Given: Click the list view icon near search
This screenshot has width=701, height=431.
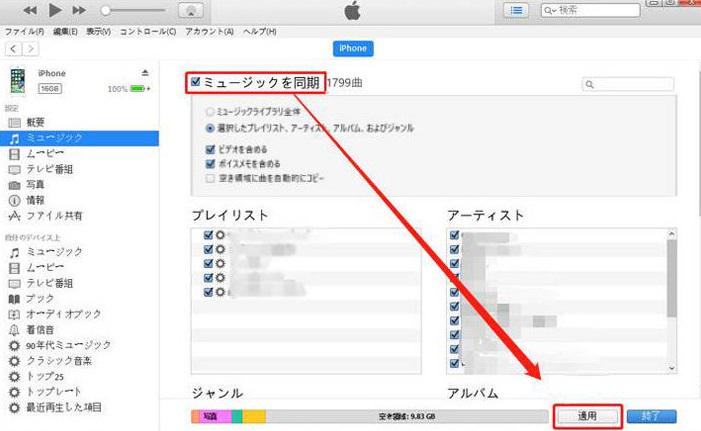Looking at the screenshot, I should [x=517, y=11].
